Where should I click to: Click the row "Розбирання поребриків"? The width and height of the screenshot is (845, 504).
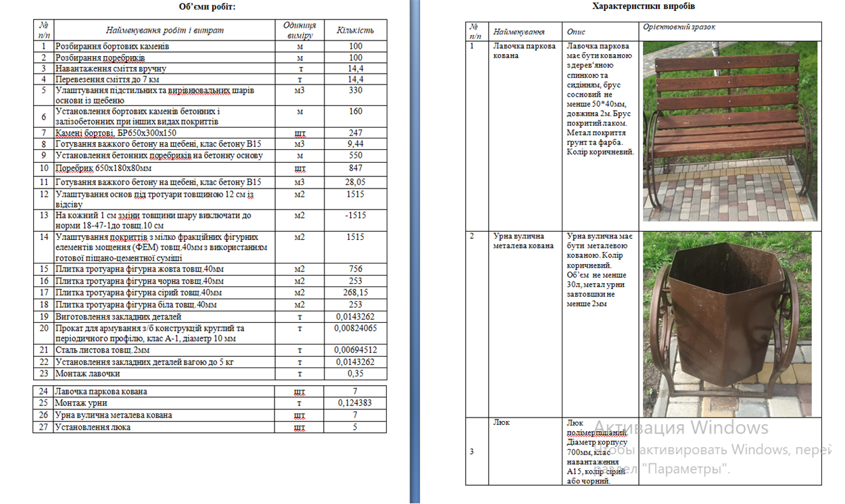click(x=210, y=57)
